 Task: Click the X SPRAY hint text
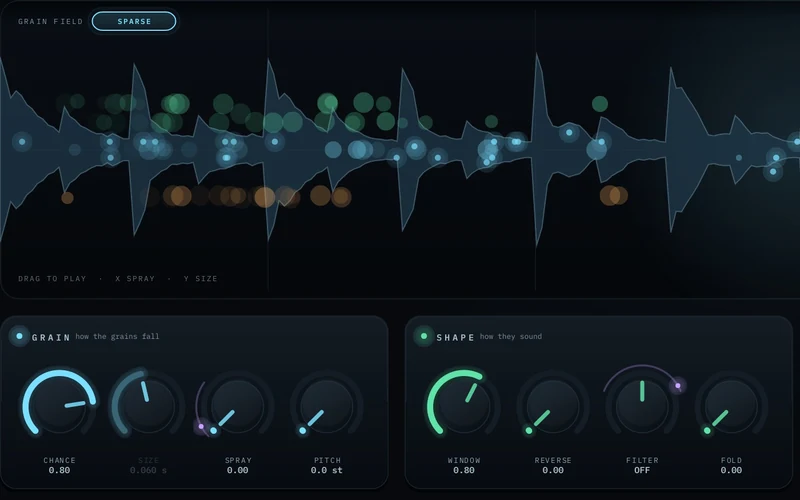(135, 279)
